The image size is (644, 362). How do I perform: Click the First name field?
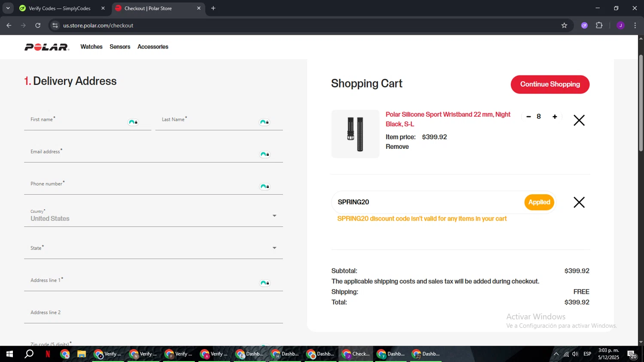pyautogui.click(x=88, y=121)
